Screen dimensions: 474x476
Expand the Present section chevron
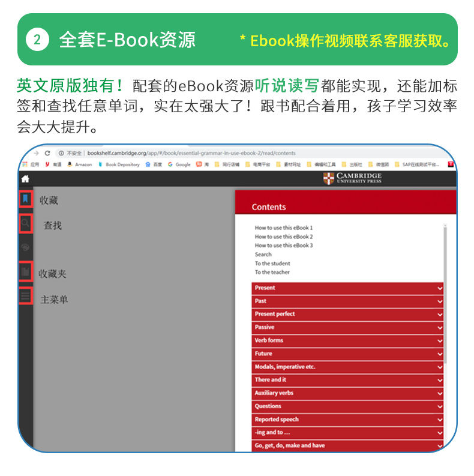click(440, 288)
